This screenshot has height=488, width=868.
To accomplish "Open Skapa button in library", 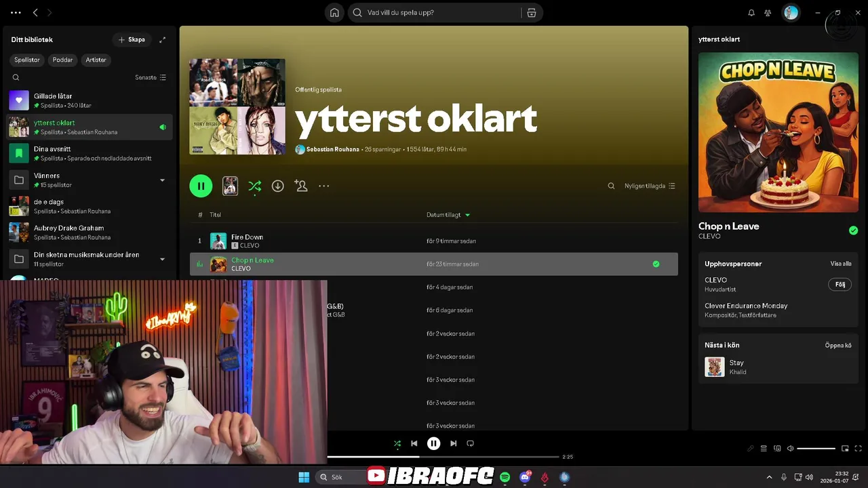I will click(x=132, y=40).
